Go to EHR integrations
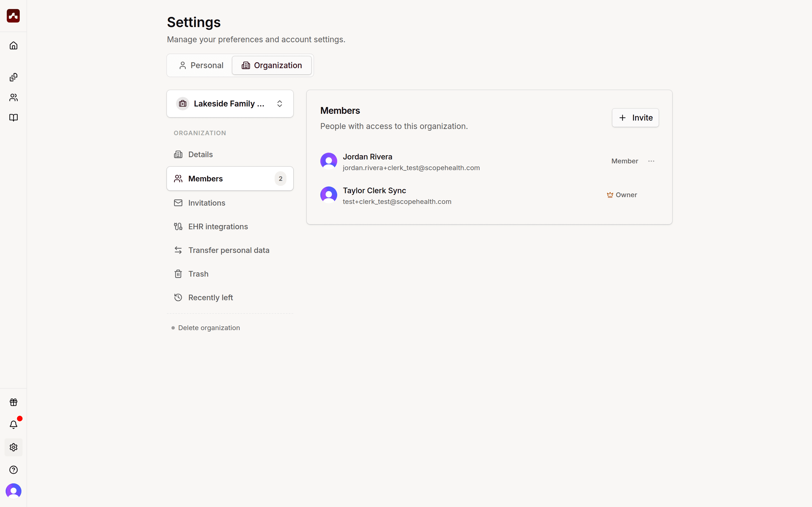 230,227
